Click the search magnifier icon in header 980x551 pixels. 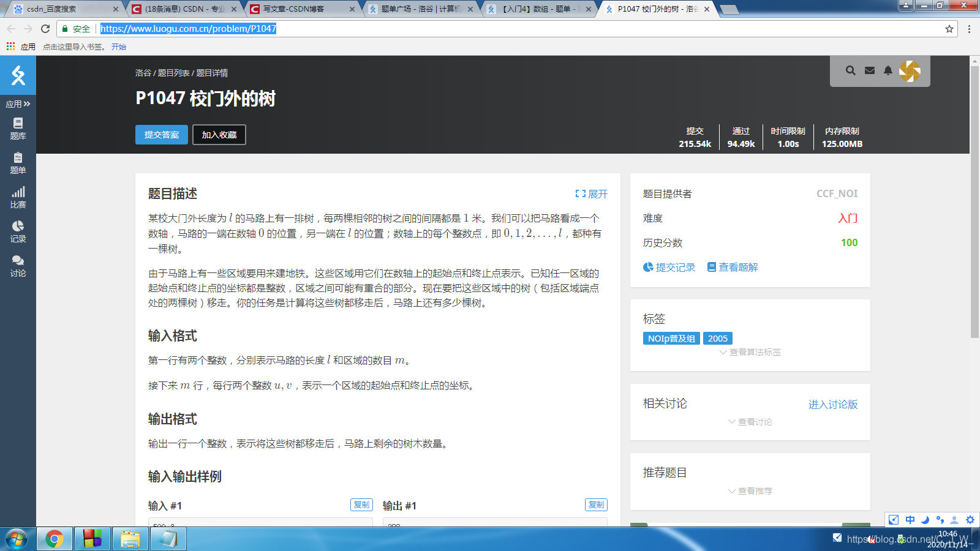click(851, 70)
